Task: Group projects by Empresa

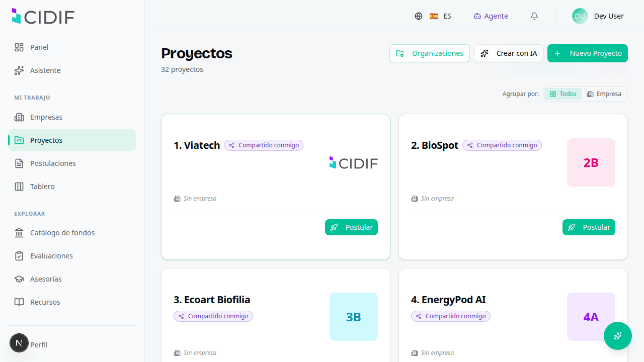Action: pos(604,94)
